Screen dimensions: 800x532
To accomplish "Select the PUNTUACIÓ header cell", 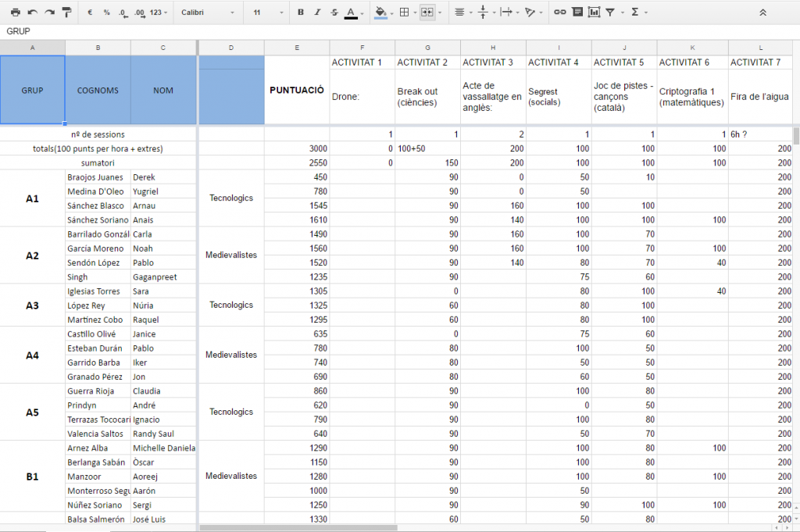I will (x=297, y=90).
